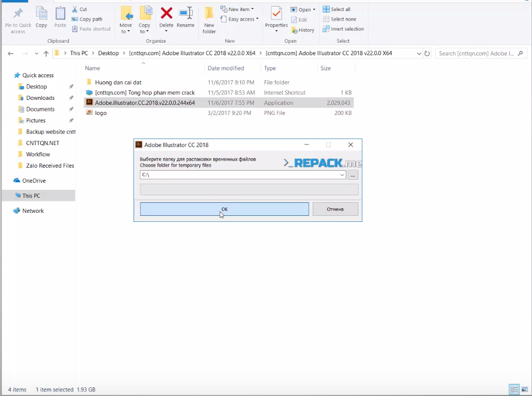
Task: Browse for folder with the ... button
Action: 353,175
